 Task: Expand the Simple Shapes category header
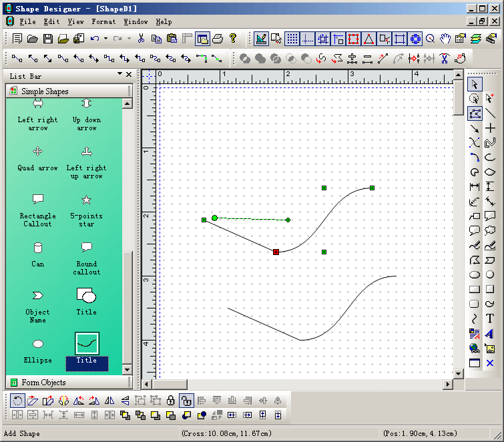pos(69,91)
